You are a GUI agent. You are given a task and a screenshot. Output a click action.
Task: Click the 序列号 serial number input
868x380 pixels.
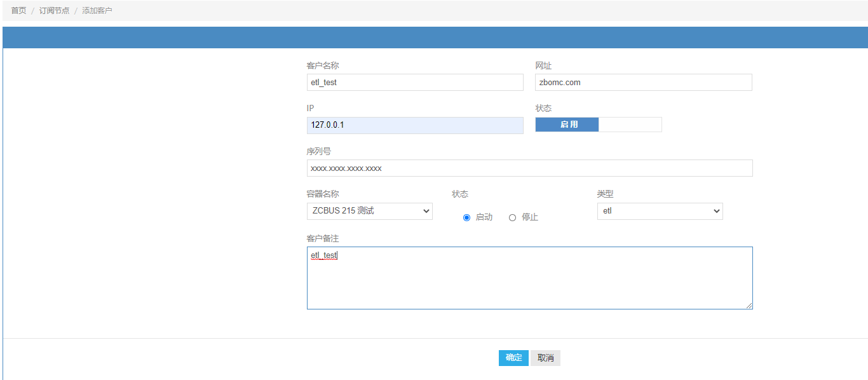coord(529,168)
